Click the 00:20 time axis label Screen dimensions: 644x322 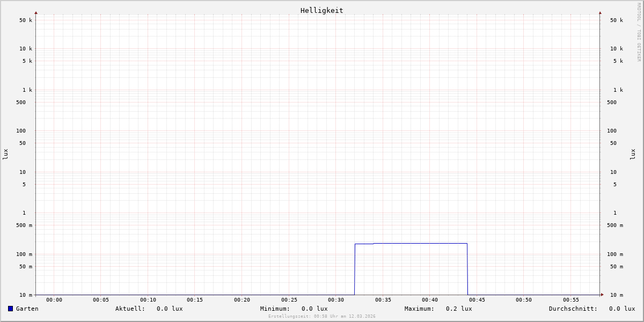pos(242,300)
